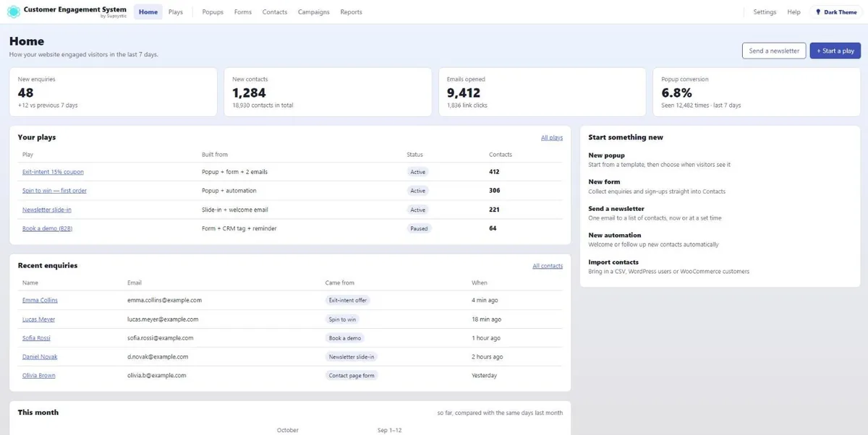Image resolution: width=868 pixels, height=435 pixels.
Task: Click the Start a play button
Action: (x=835, y=51)
